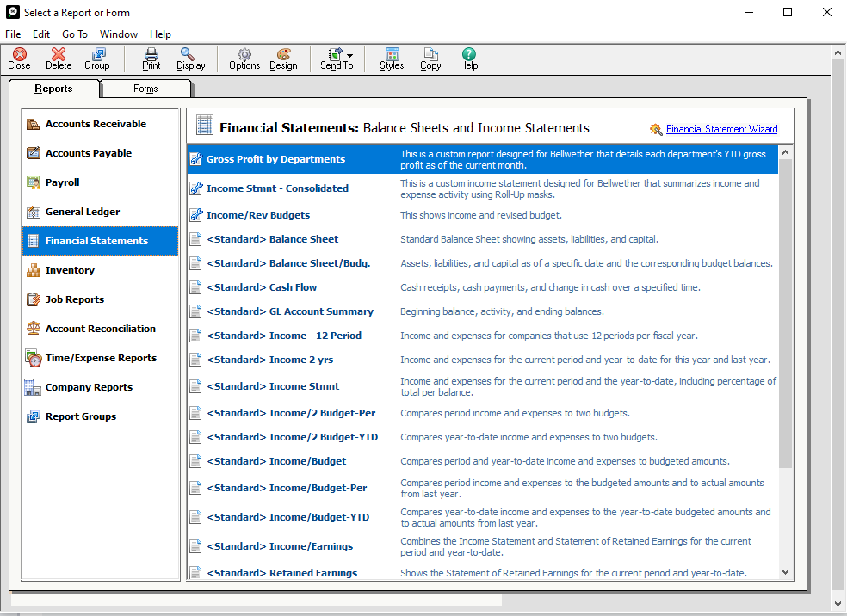Choose Account Reconciliation in the sidebar
Image resolution: width=847 pixels, height=616 pixels.
[101, 329]
